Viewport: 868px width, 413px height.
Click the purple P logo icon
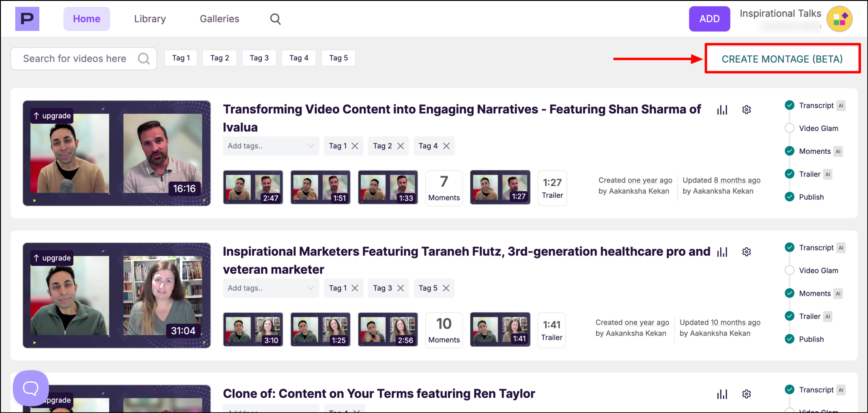(x=27, y=19)
